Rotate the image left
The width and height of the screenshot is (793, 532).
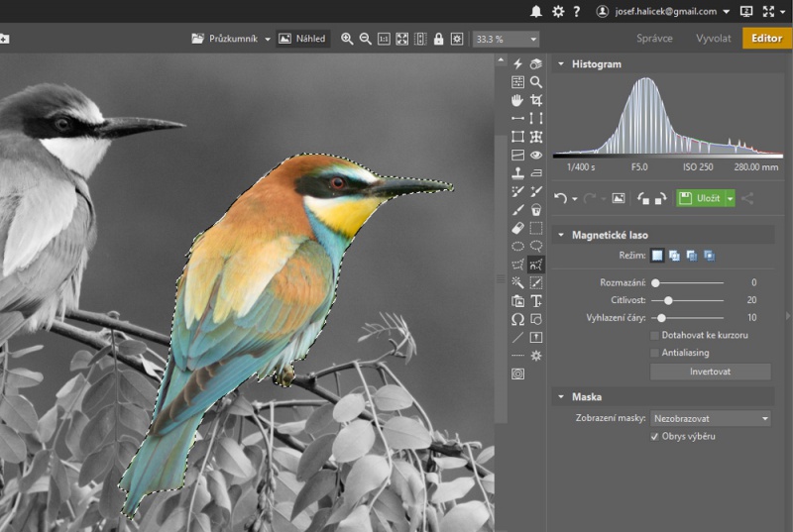(642, 198)
